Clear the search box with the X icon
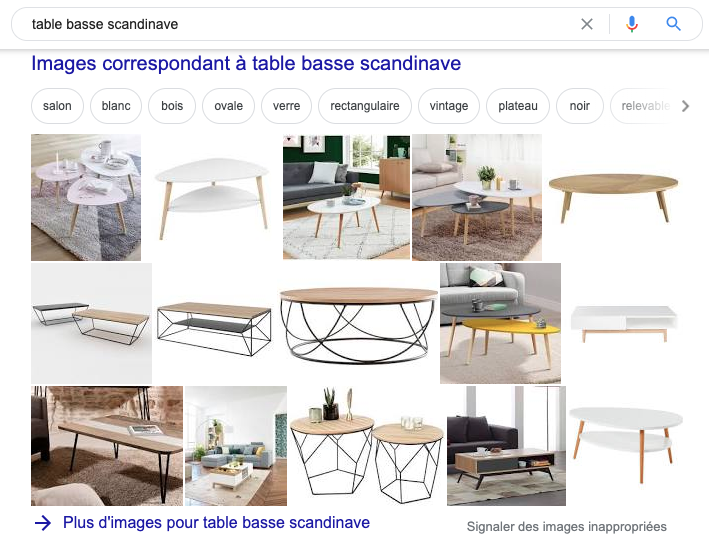 586,24
